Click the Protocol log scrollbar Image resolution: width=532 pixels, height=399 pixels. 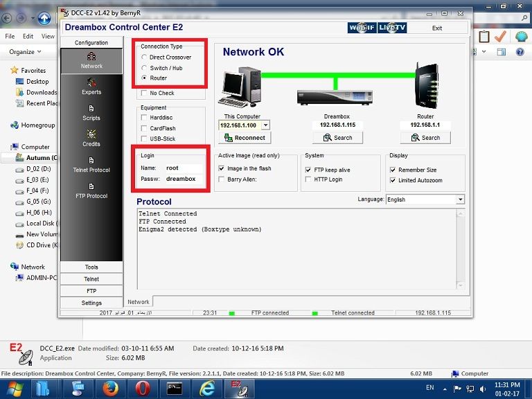click(461, 249)
